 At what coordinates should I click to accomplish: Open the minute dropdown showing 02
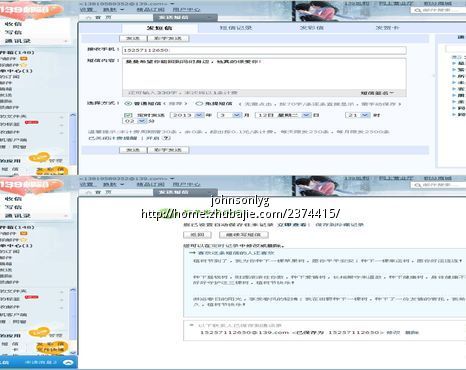pyautogui.click(x=142, y=121)
